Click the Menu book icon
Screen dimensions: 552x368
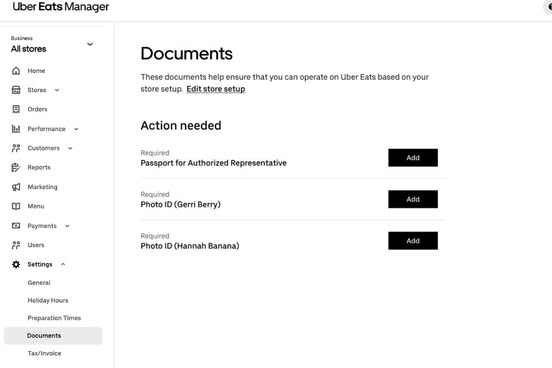coord(16,206)
